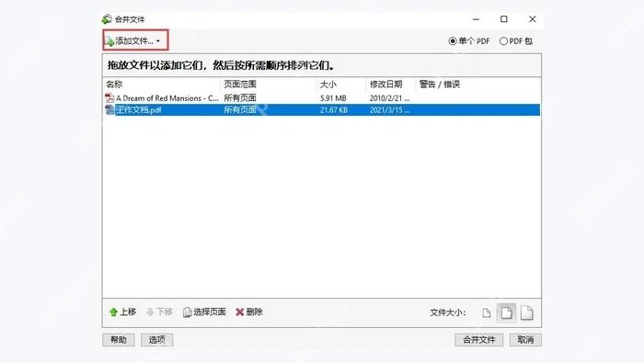Select the PDF 包 radio option

(x=515, y=41)
